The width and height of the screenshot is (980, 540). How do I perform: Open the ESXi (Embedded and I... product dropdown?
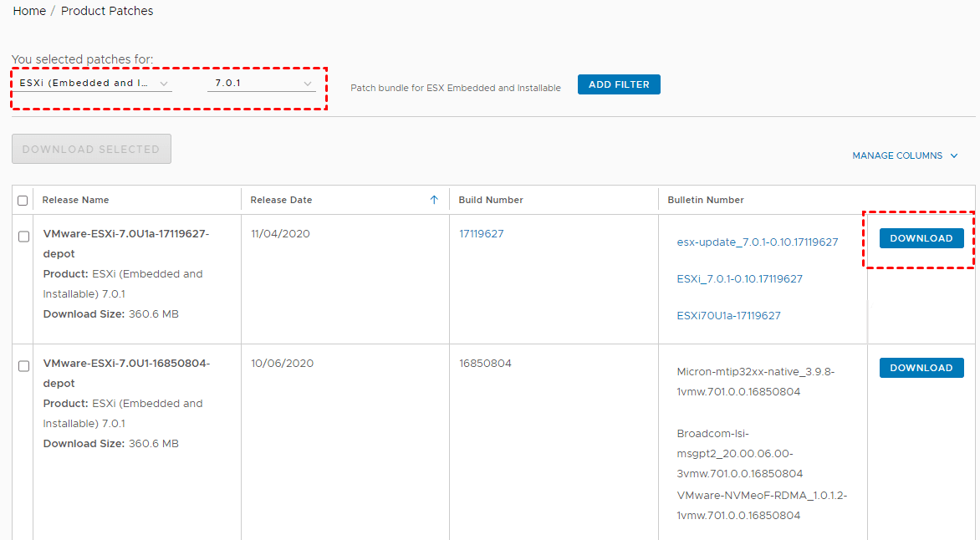pyautogui.click(x=94, y=83)
